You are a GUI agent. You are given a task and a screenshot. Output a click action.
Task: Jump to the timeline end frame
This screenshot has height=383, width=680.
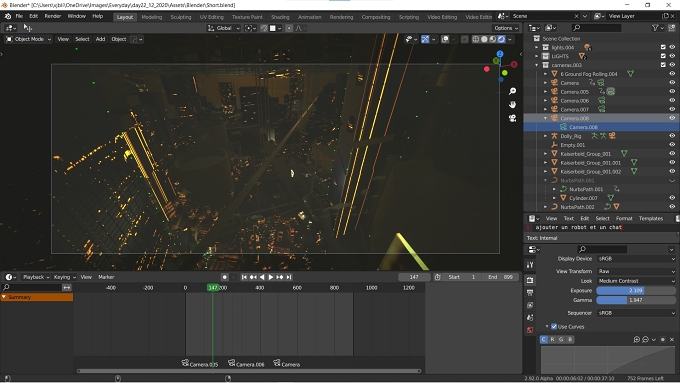(289, 277)
